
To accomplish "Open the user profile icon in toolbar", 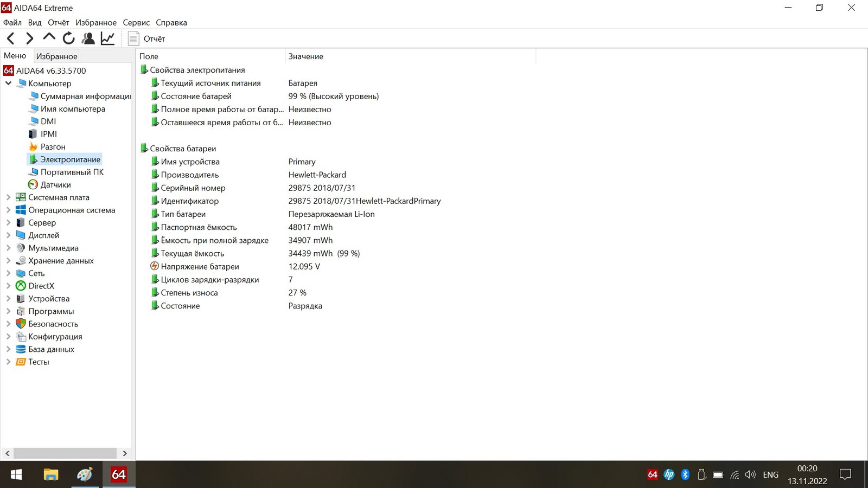I will [88, 38].
